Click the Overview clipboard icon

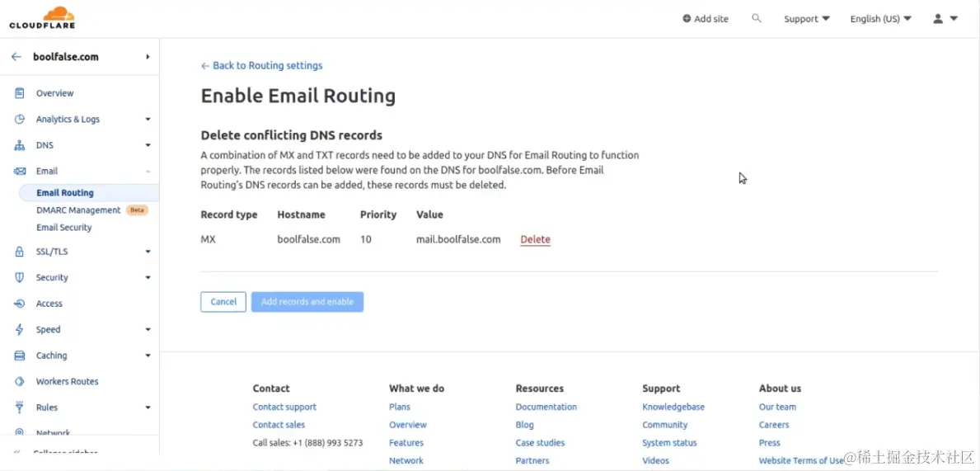pos(20,93)
